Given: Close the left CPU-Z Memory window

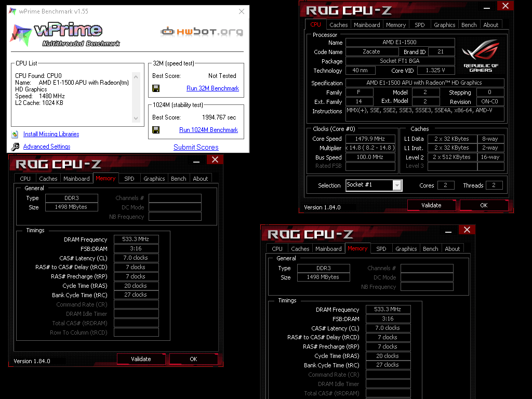Looking at the screenshot, I should pyautogui.click(x=215, y=160).
